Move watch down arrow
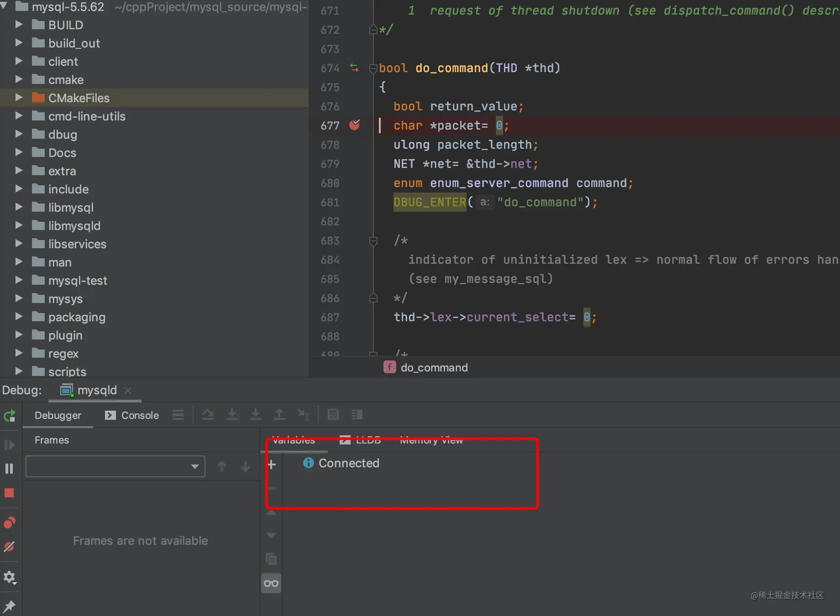Screen dimensions: 840x616 (x=271, y=535)
